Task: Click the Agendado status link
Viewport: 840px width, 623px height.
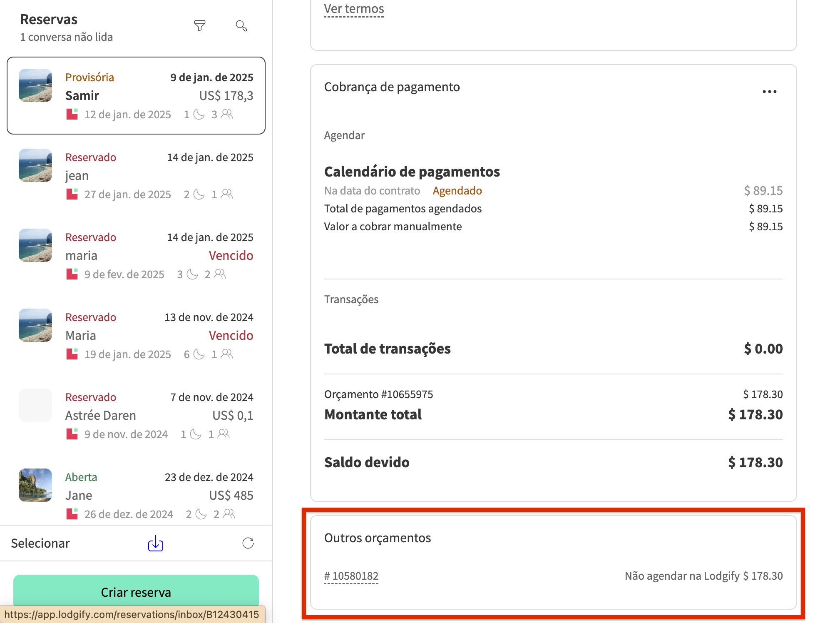Action: click(x=457, y=190)
